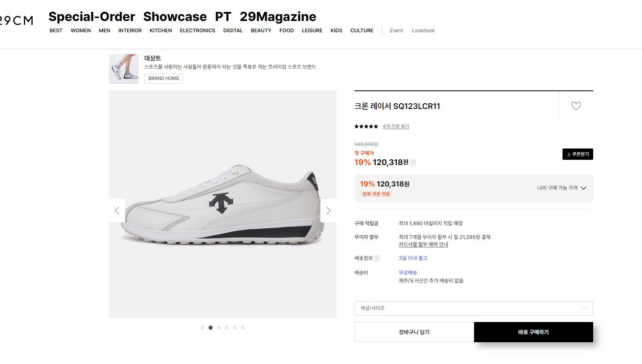Select the third carousel dot indicator
Screen dimensions: 642x364
coord(219,328)
